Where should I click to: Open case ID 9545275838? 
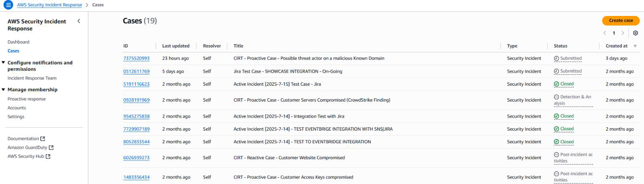point(136,116)
